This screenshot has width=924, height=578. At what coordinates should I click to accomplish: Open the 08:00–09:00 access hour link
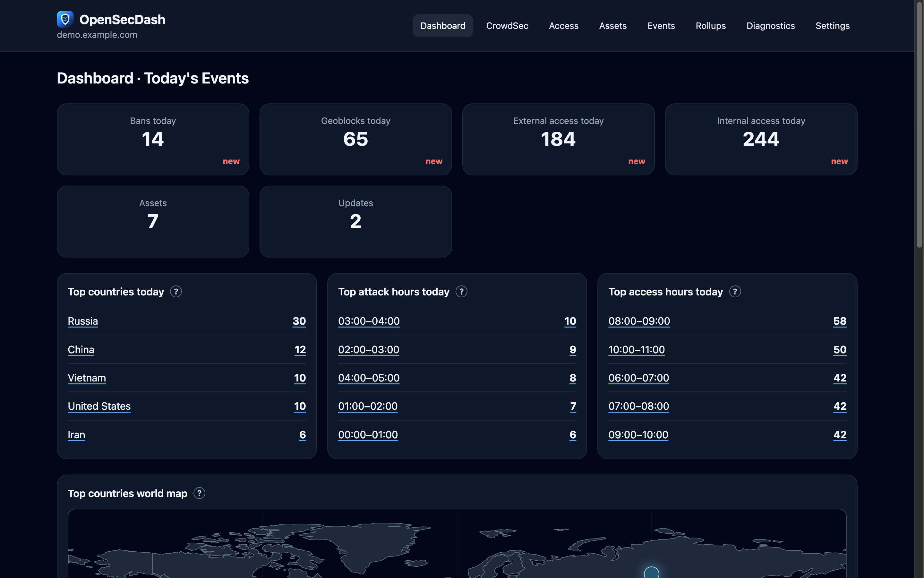tap(639, 321)
